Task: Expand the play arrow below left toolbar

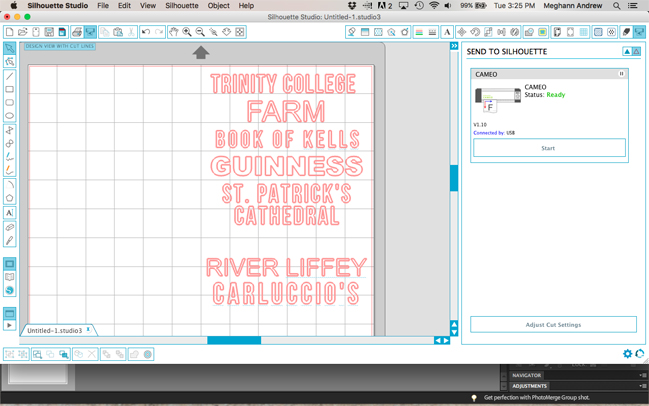Action: (x=10, y=325)
